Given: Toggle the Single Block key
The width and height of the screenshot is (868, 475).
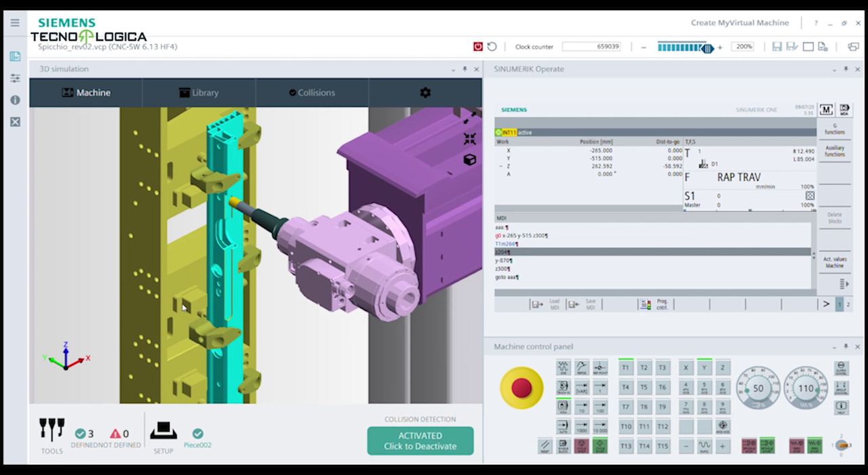Looking at the screenshot, I should (563, 446).
